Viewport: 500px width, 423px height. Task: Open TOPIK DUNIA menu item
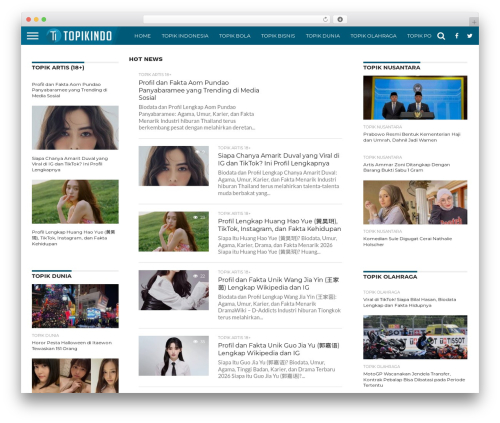click(x=323, y=36)
